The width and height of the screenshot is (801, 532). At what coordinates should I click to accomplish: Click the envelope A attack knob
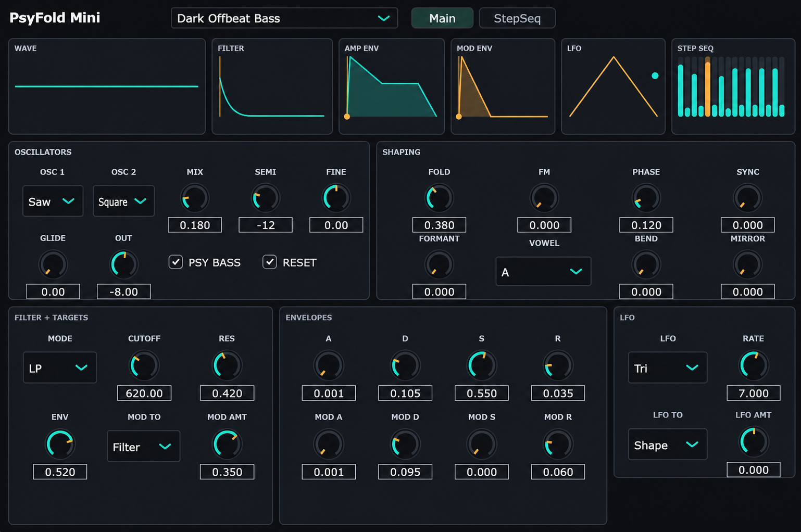(x=329, y=365)
